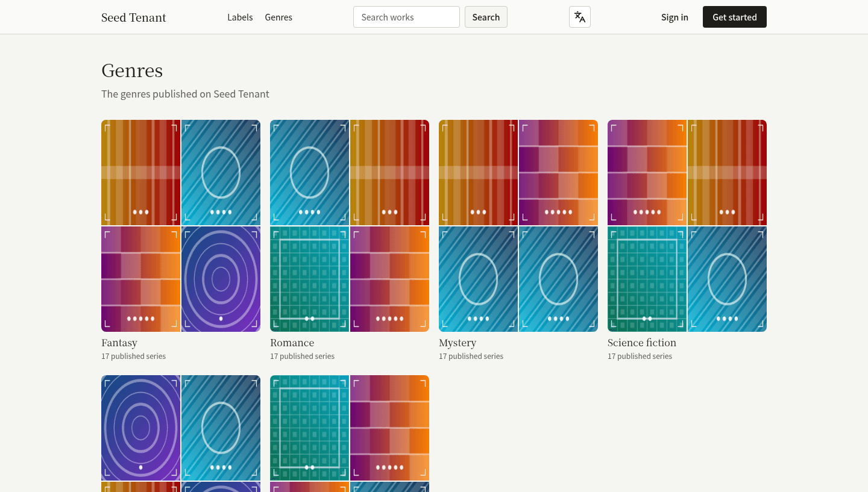Open Mystery's red striped cover

click(x=478, y=172)
